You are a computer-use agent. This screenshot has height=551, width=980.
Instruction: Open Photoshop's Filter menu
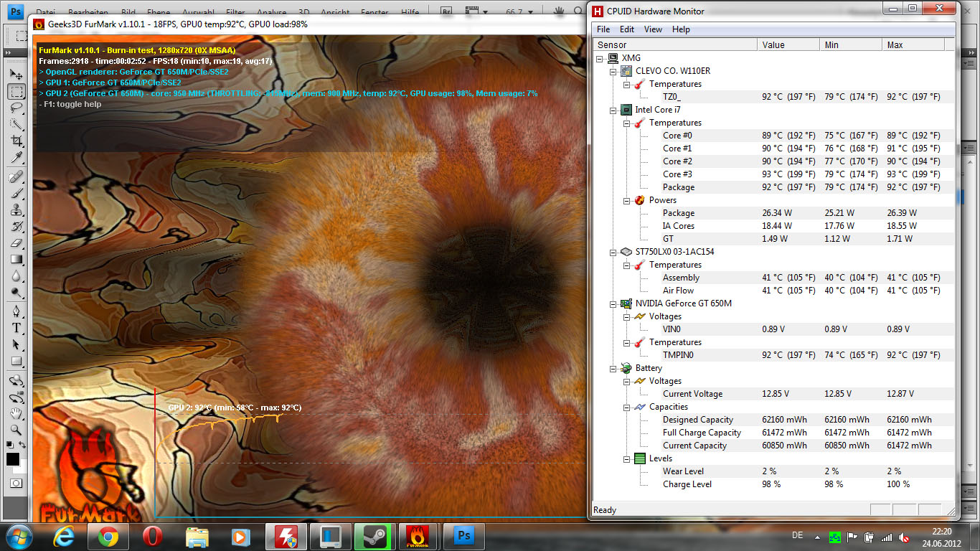point(235,13)
